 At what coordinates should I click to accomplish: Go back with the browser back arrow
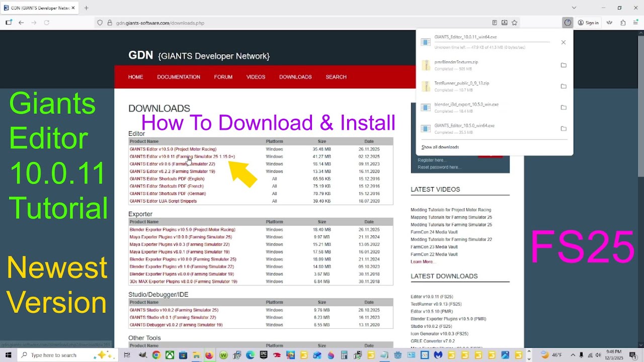(x=21, y=23)
